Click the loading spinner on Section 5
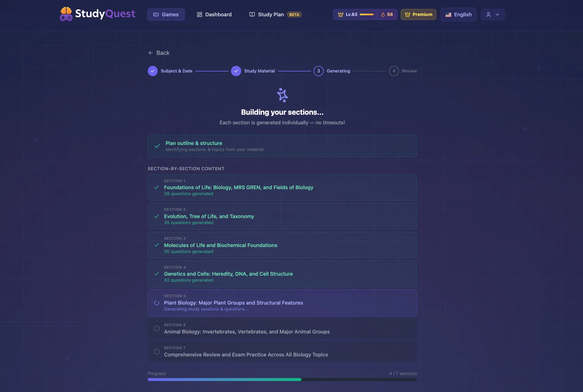Screen dimensions: 583x392 (157, 303)
